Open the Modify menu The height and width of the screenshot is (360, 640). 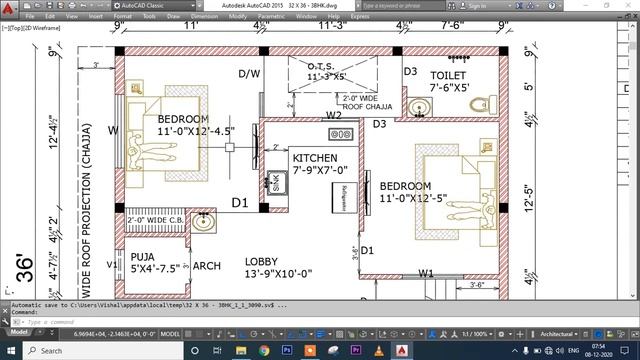(x=238, y=16)
